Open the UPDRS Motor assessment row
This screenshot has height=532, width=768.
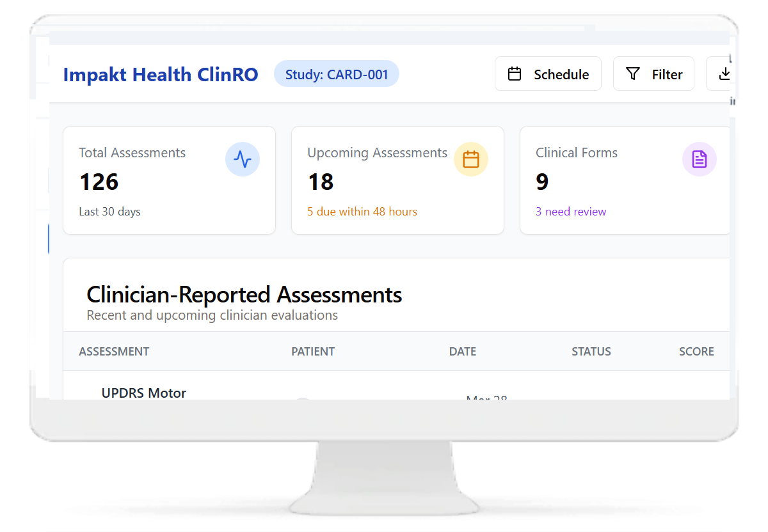click(x=396, y=386)
